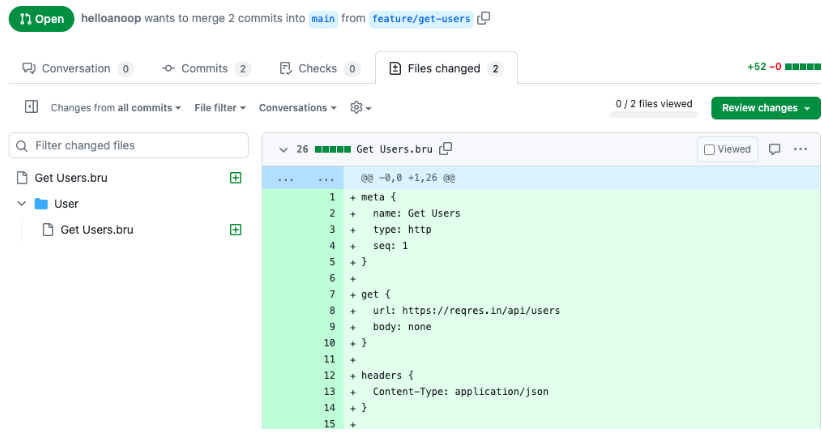Collapse the User folder in file tree
Screen dimensions: 822x432
coord(22,204)
